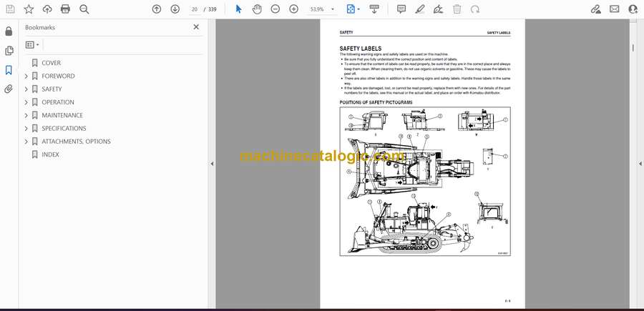Click the rotate page icon
Image resolution: width=644 pixels, height=311 pixels.
point(475,9)
